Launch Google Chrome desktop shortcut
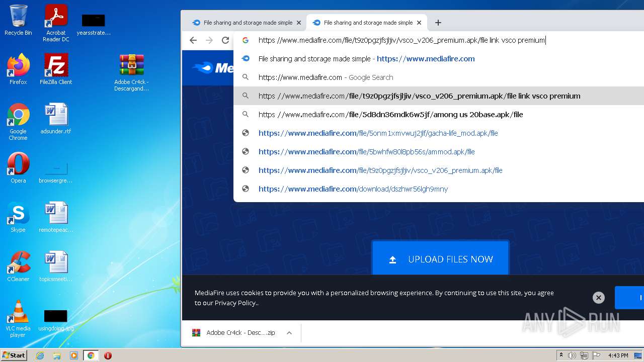This screenshot has width=644, height=362. click(18, 121)
